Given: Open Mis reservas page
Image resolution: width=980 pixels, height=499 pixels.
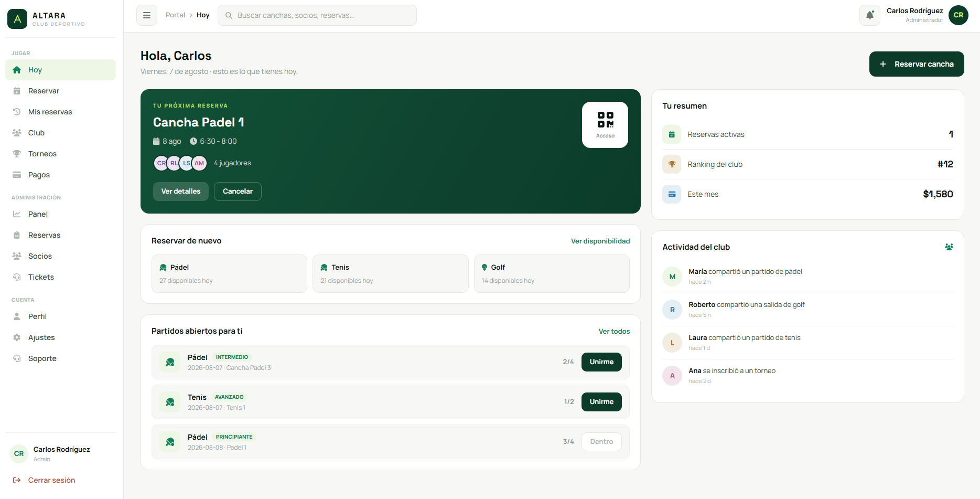Looking at the screenshot, I should click(60, 112).
